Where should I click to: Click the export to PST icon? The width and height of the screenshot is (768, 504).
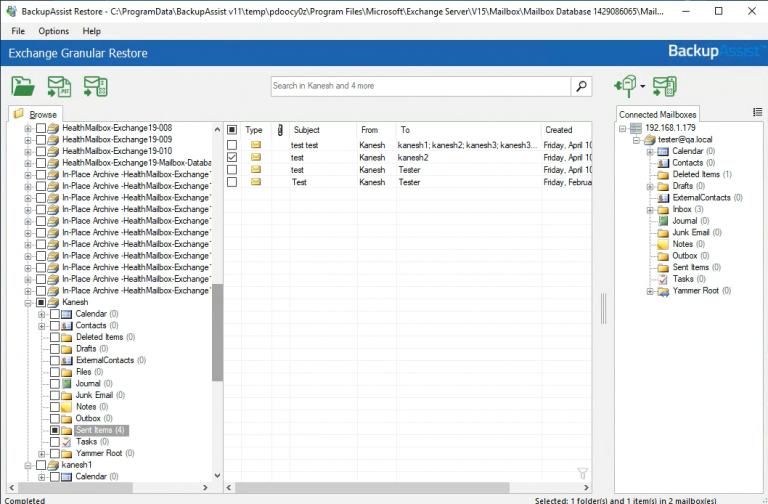58,87
